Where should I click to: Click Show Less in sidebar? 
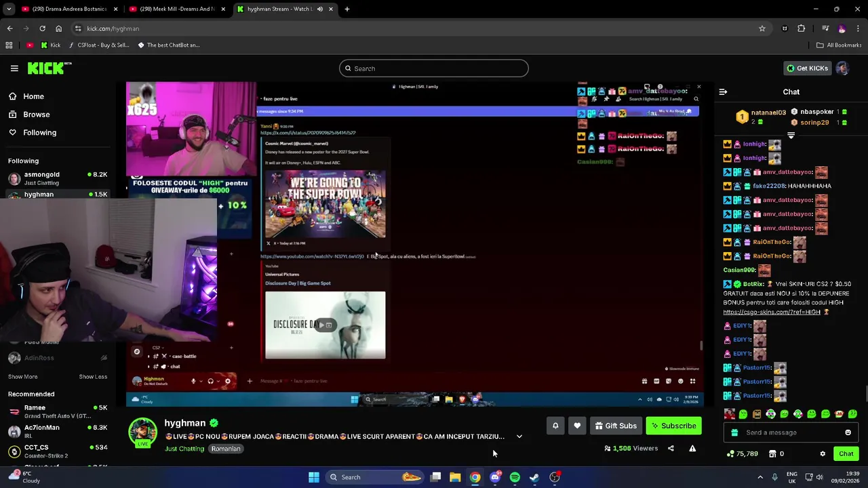93,377
